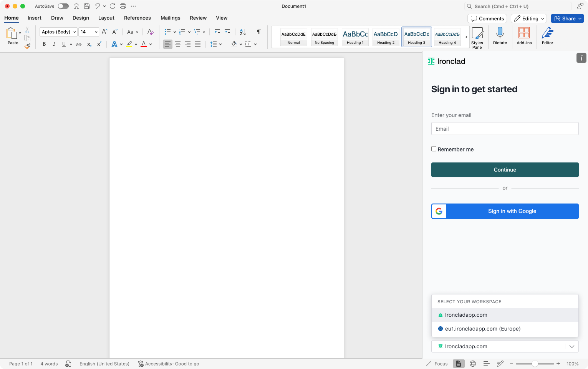Toggle the AutoSave switch
The image size is (588, 369).
(63, 6)
